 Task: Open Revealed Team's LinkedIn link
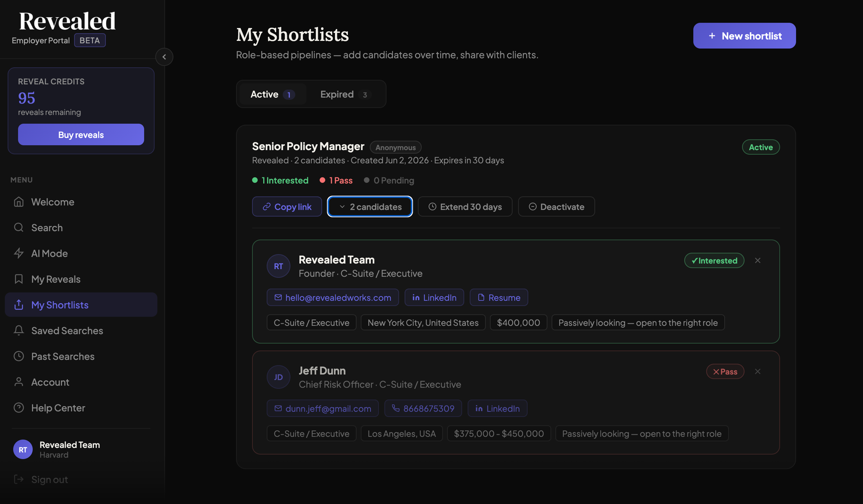pos(434,297)
